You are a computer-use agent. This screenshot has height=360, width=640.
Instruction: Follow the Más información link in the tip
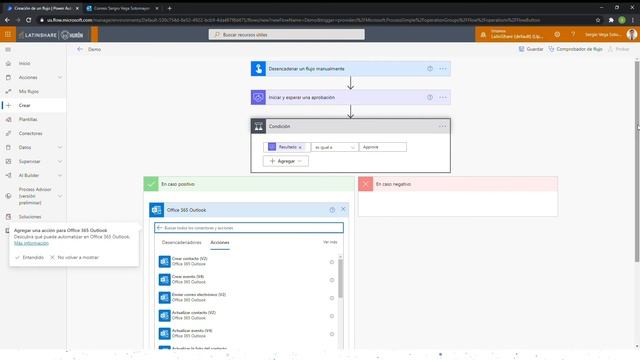pyautogui.click(x=31, y=243)
